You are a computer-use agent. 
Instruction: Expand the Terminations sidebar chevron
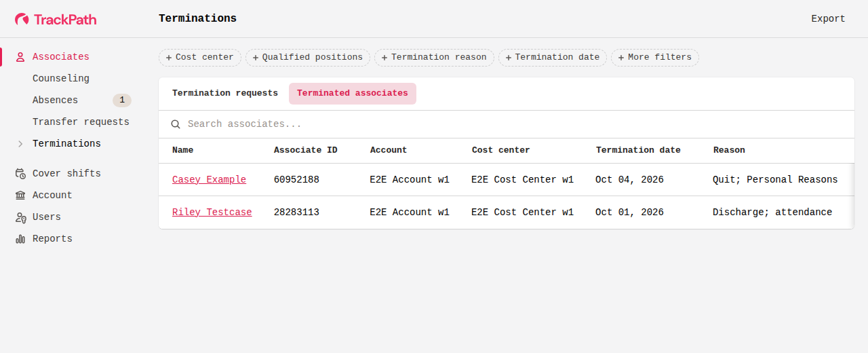[20, 144]
